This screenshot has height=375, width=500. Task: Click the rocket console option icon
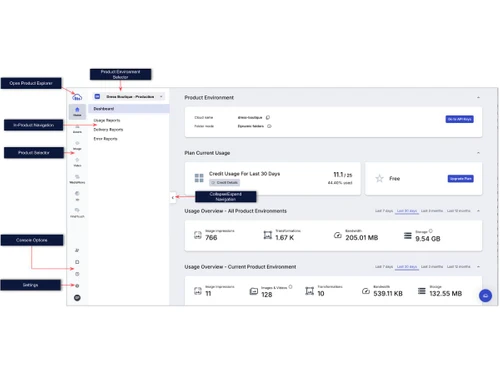coord(77,250)
